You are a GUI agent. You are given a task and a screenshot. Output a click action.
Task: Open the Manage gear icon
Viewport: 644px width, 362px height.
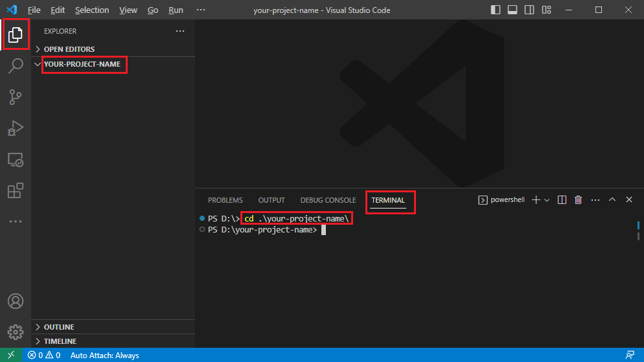coord(16,332)
